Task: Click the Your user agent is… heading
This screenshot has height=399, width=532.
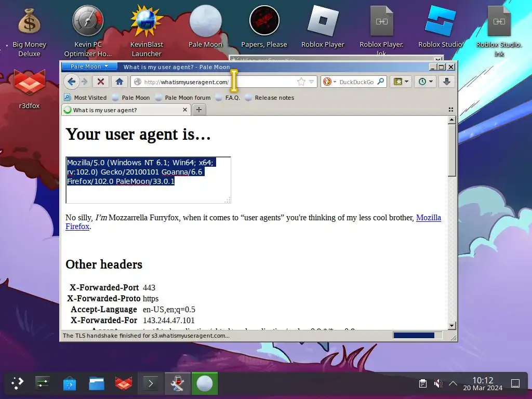Action: click(138, 135)
